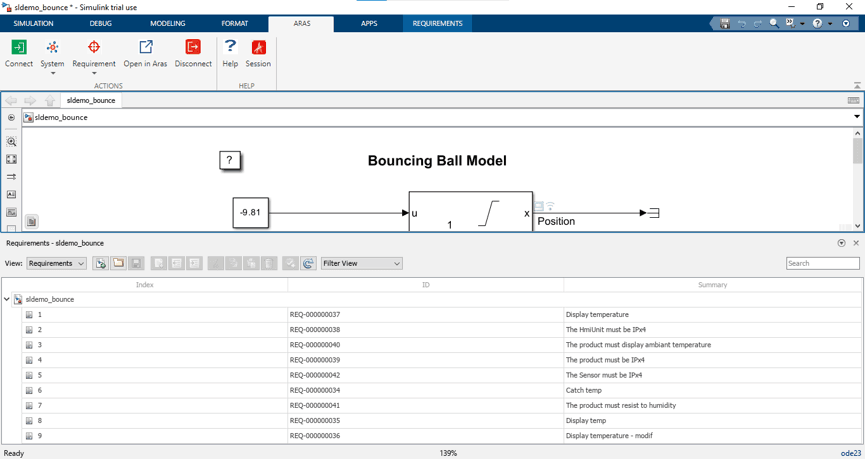Open the requirements panel options circle menu
The width and height of the screenshot is (865, 459).
click(841, 243)
